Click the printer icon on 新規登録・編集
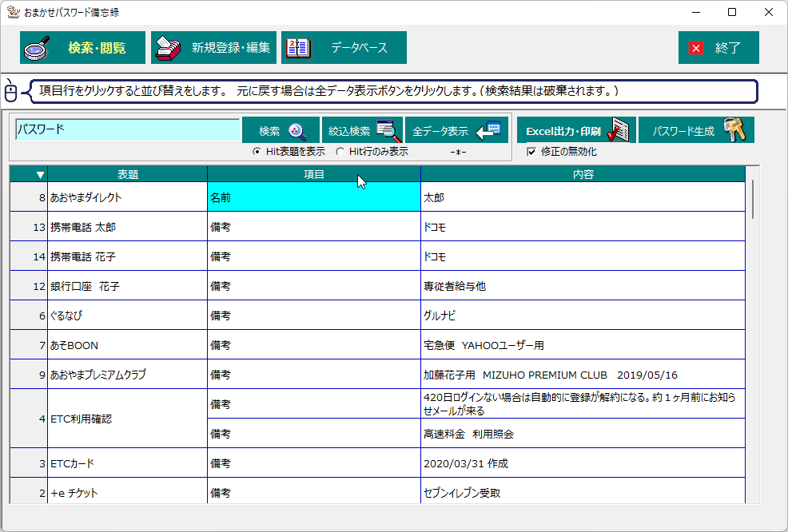The height and width of the screenshot is (532, 788). [x=169, y=47]
